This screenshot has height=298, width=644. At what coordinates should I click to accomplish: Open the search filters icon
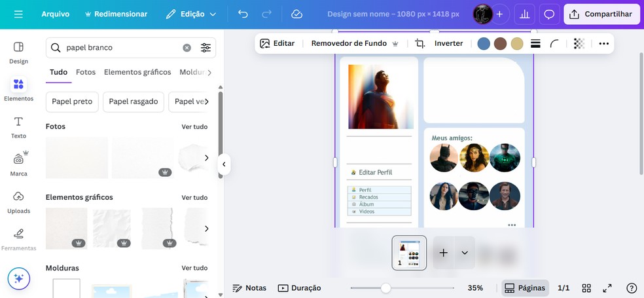[x=206, y=48]
